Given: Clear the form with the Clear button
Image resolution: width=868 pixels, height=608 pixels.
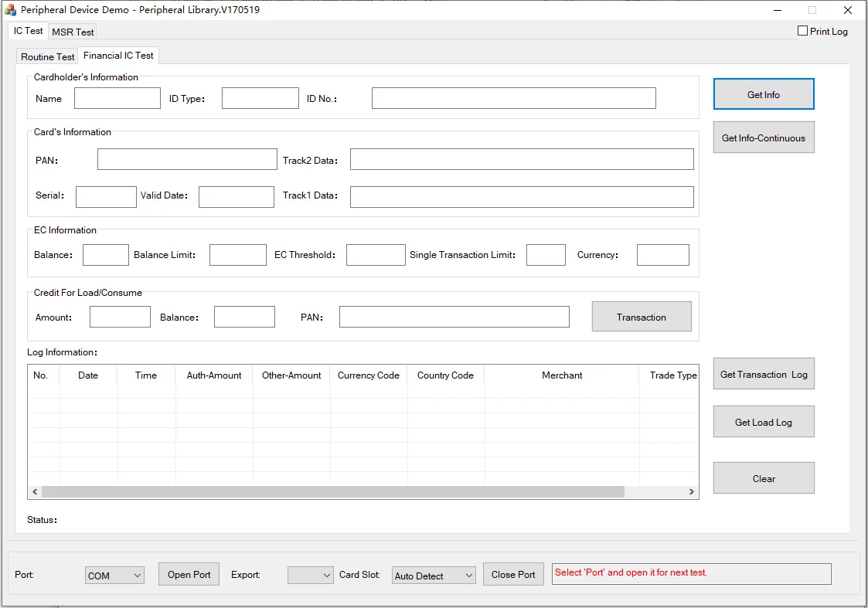Looking at the screenshot, I should pos(763,479).
